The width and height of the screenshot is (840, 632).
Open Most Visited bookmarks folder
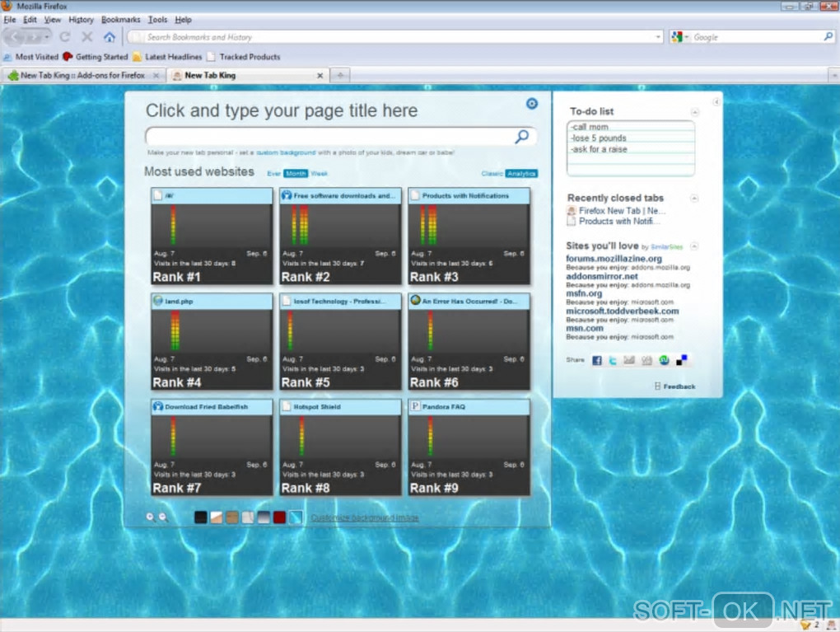click(x=30, y=57)
